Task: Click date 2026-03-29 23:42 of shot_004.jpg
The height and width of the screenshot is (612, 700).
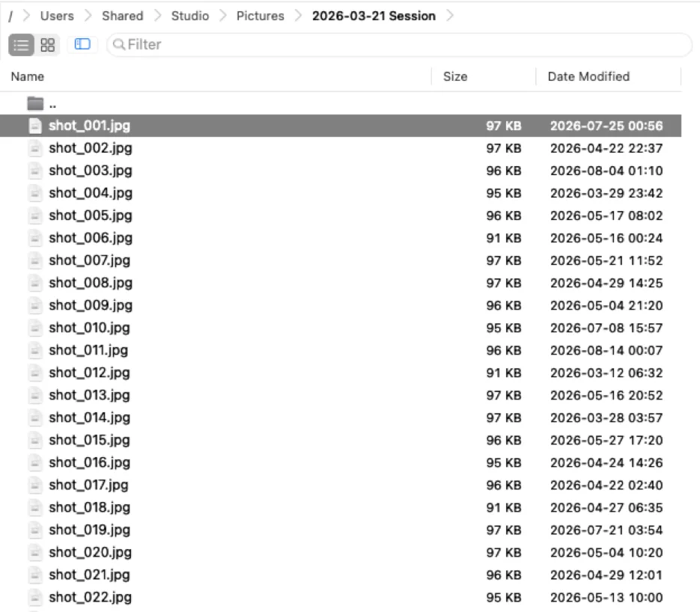Action: coord(606,193)
